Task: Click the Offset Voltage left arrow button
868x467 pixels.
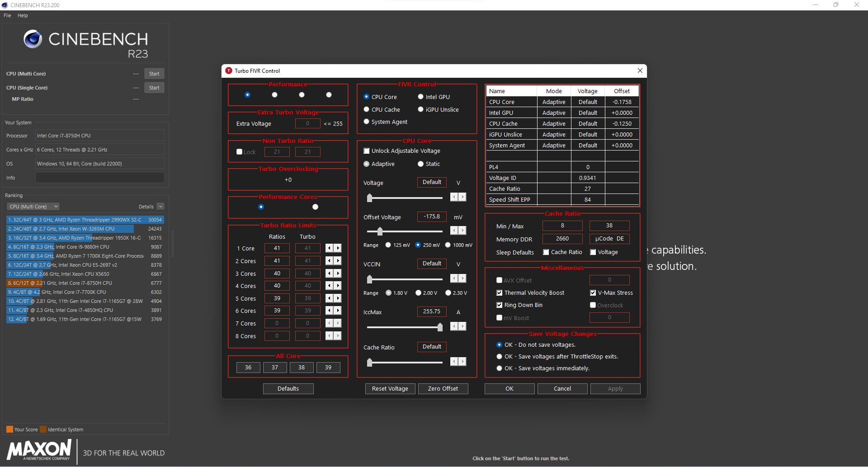Action: [x=454, y=231]
